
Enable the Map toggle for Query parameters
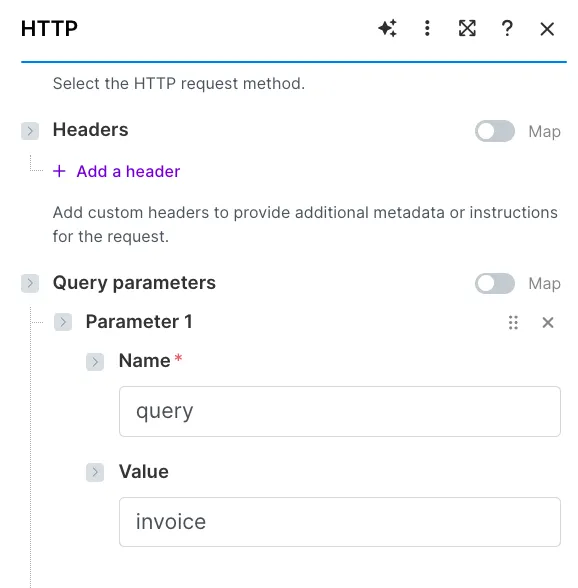pyautogui.click(x=495, y=284)
